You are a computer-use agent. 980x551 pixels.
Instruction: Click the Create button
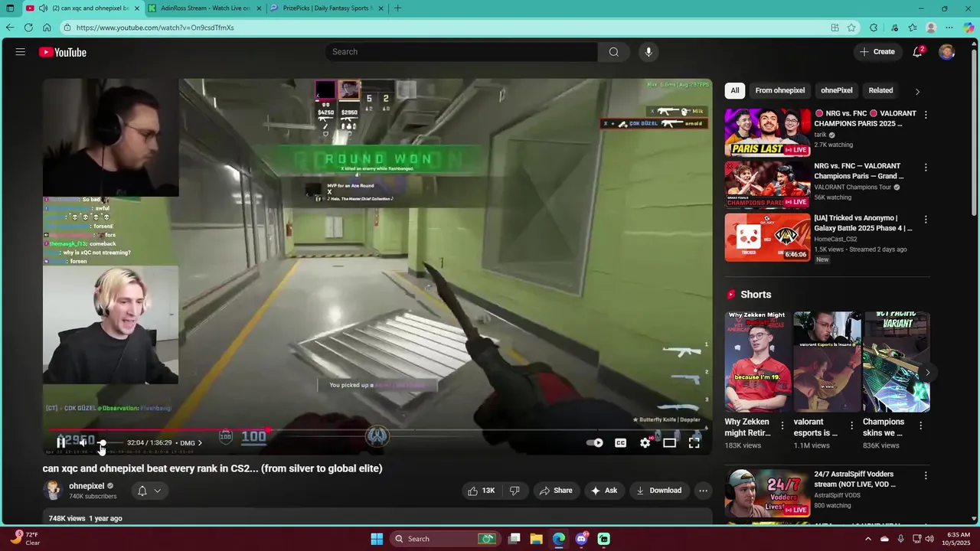(x=877, y=52)
